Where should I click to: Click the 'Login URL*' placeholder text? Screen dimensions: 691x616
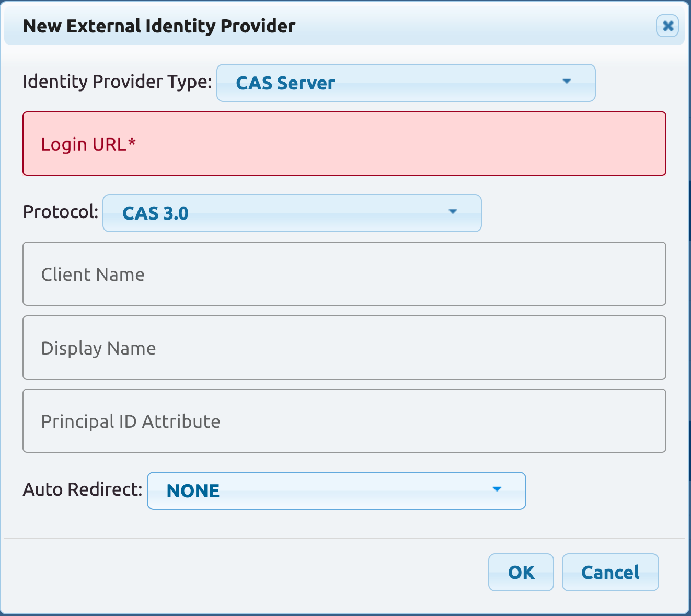pos(88,144)
